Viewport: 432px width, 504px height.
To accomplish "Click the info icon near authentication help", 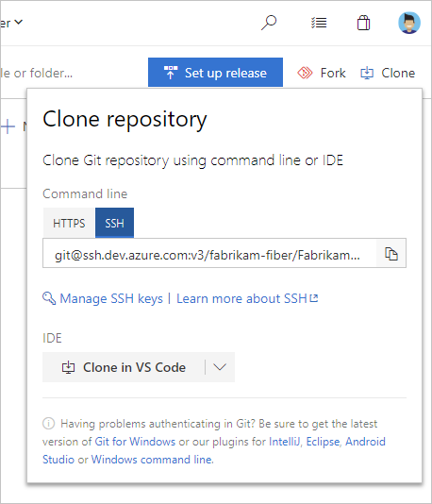I will (48, 424).
